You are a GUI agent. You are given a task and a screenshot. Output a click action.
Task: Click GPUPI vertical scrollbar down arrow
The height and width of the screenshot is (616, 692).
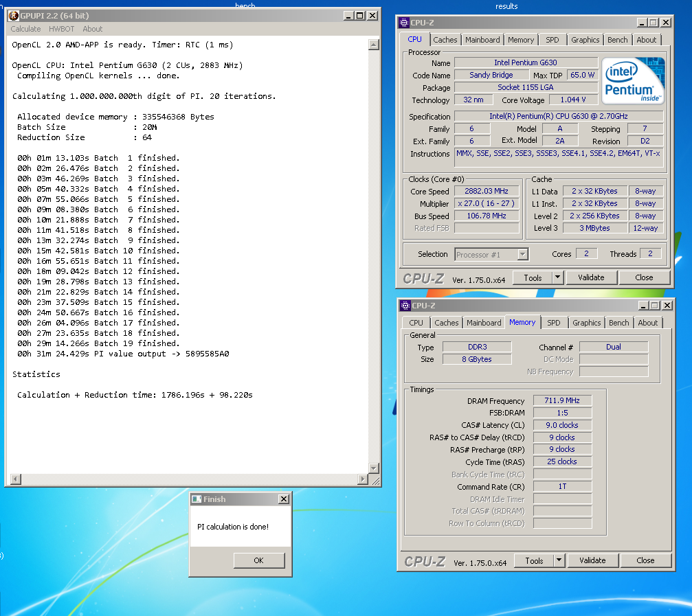point(373,468)
